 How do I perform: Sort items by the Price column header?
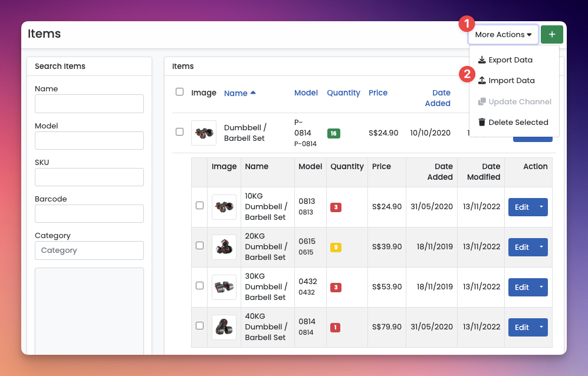pos(378,93)
